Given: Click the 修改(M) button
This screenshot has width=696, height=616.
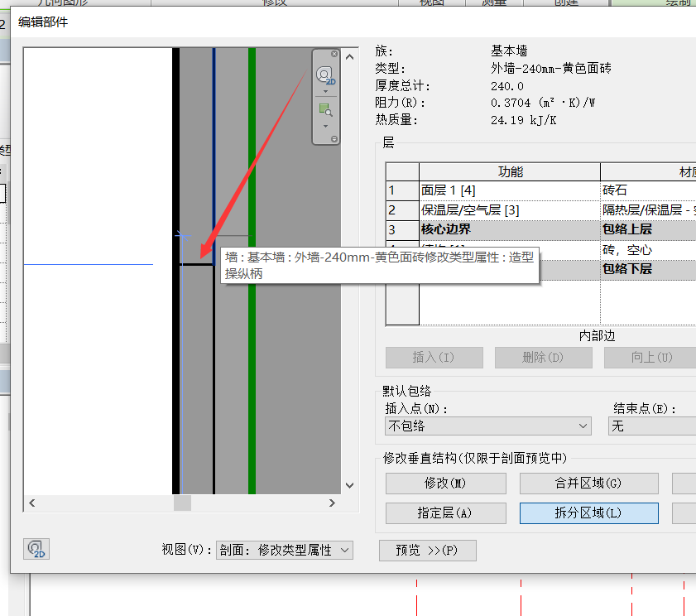Looking at the screenshot, I should (445, 484).
